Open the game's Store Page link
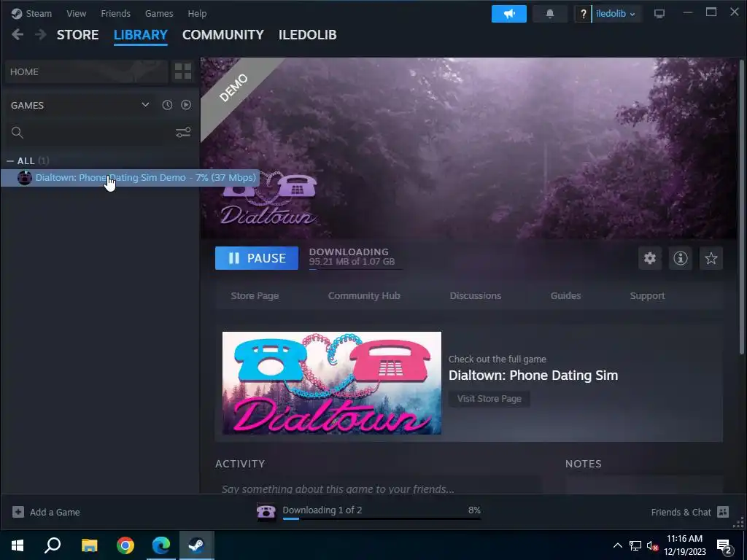747x560 pixels. click(x=255, y=296)
